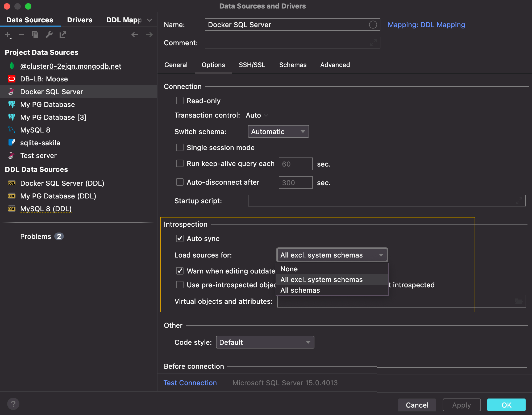
Task: Enable the Read-only checkbox
Action: 180,101
